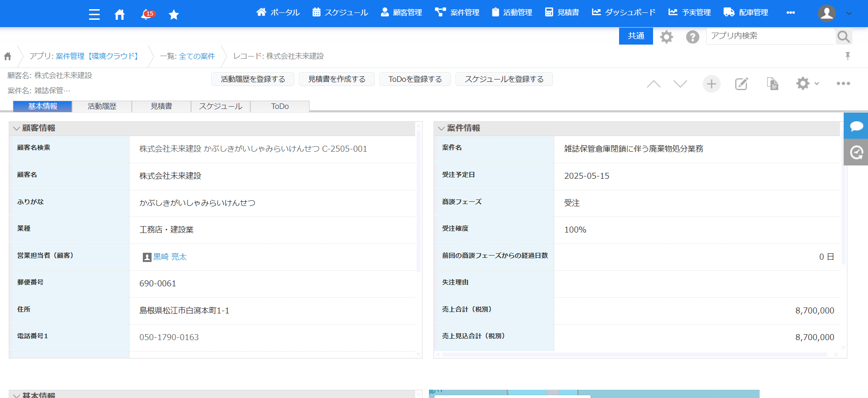Image resolution: width=868 pixels, height=398 pixels.
Task: Open the user profile dropdown arrow
Action: click(x=849, y=13)
